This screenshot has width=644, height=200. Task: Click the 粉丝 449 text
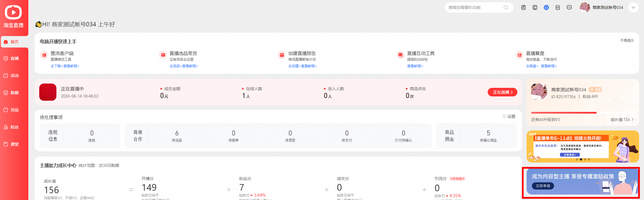click(590, 97)
